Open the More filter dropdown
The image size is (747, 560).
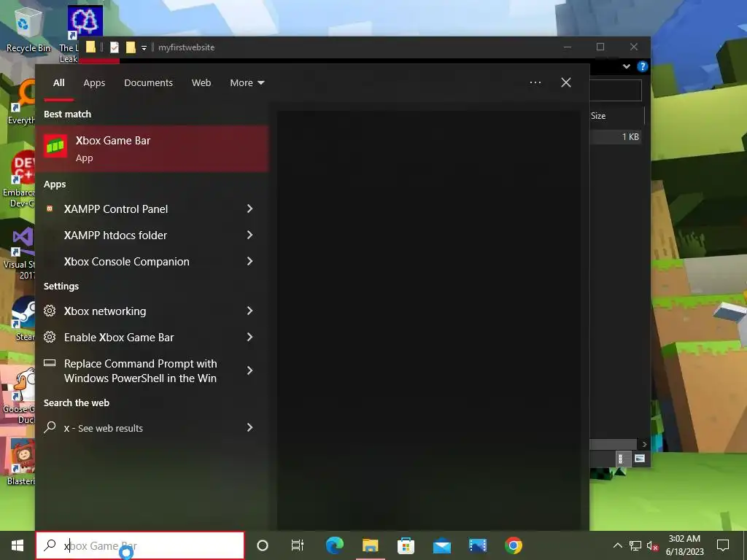click(247, 83)
